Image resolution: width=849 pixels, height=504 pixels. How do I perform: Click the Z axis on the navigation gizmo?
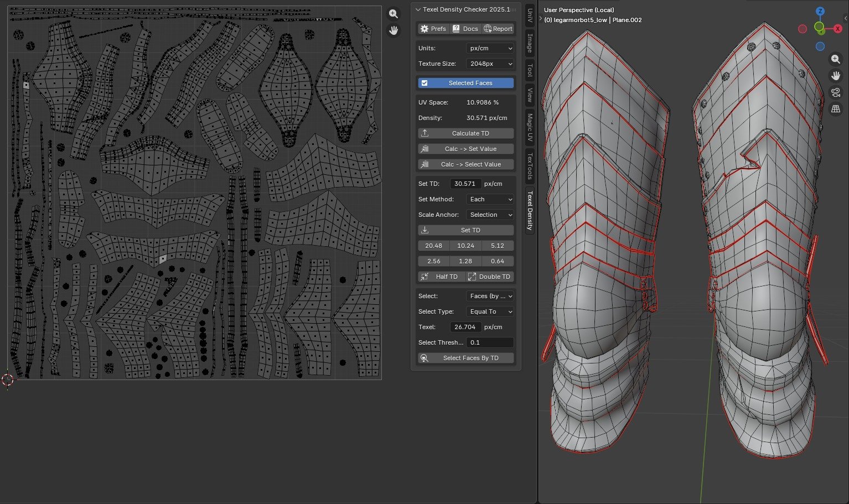coord(820,11)
